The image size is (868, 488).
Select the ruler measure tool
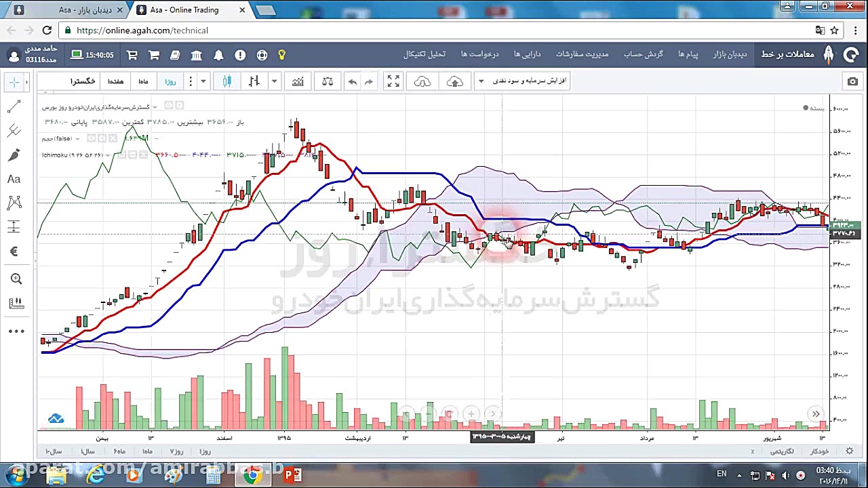coord(16,303)
